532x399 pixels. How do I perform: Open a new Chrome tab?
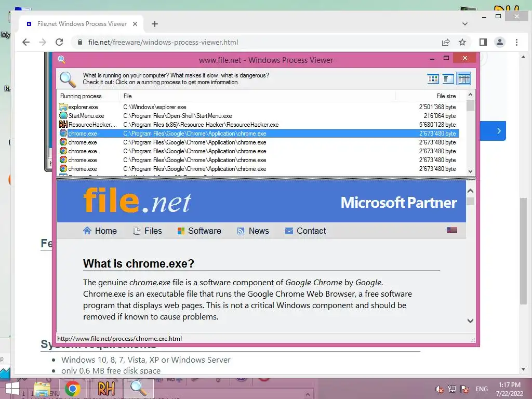click(x=155, y=24)
